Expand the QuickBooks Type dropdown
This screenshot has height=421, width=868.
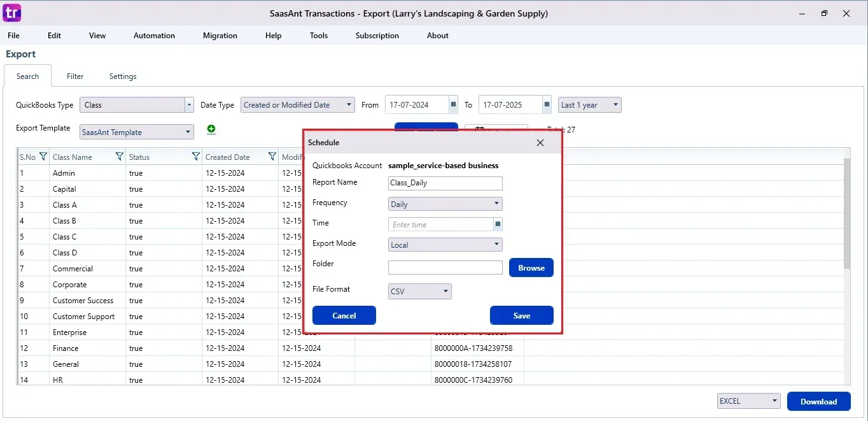coord(189,105)
